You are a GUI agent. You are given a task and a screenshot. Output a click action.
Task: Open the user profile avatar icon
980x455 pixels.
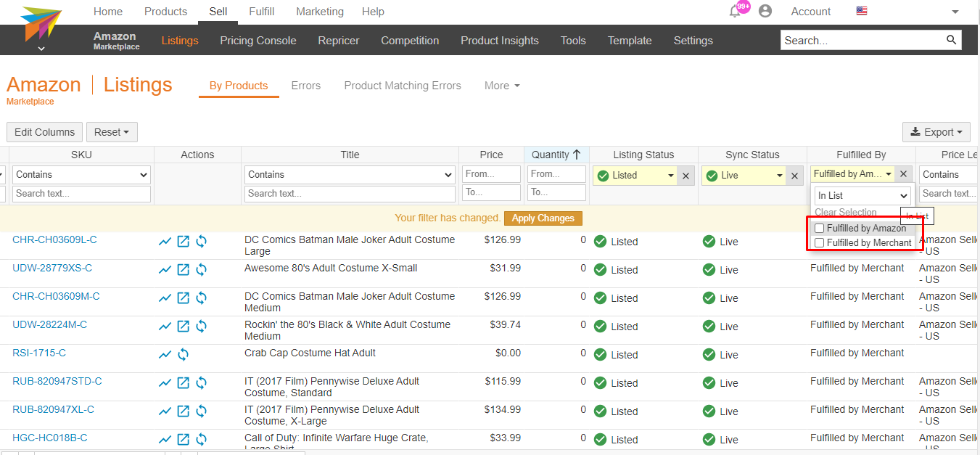765,11
